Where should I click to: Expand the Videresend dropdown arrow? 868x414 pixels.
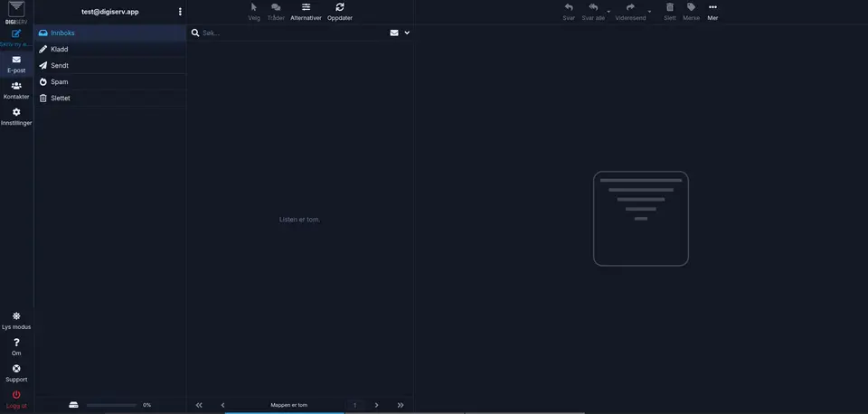click(x=649, y=12)
